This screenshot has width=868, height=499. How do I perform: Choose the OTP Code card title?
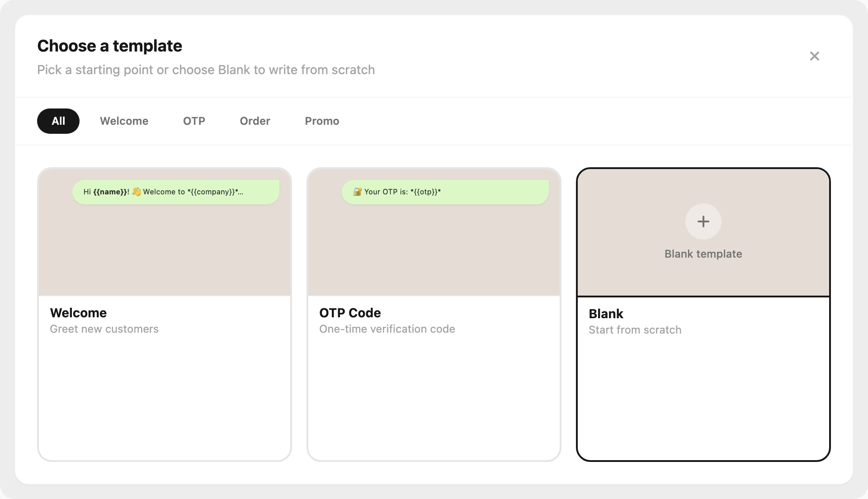pyautogui.click(x=350, y=313)
